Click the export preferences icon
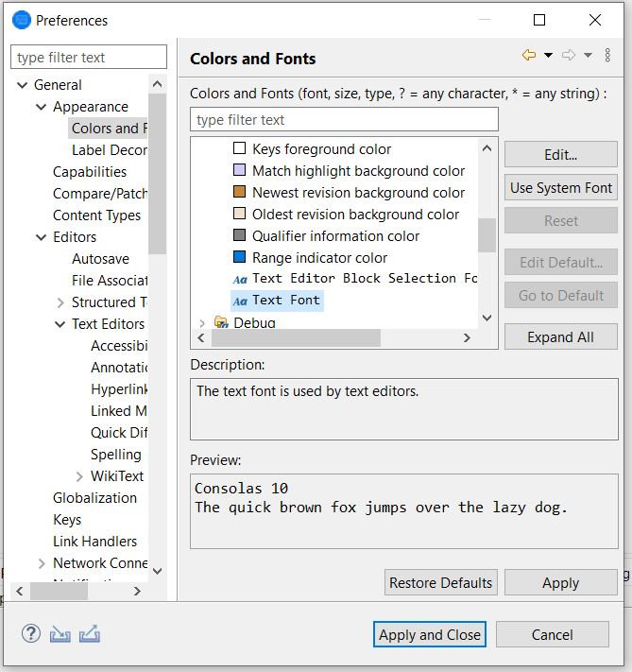The height and width of the screenshot is (672, 632). pos(90,634)
